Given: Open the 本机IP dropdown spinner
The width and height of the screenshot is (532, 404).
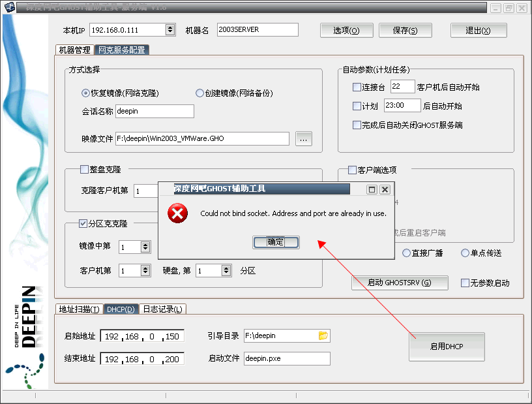Looking at the screenshot, I should (170, 30).
